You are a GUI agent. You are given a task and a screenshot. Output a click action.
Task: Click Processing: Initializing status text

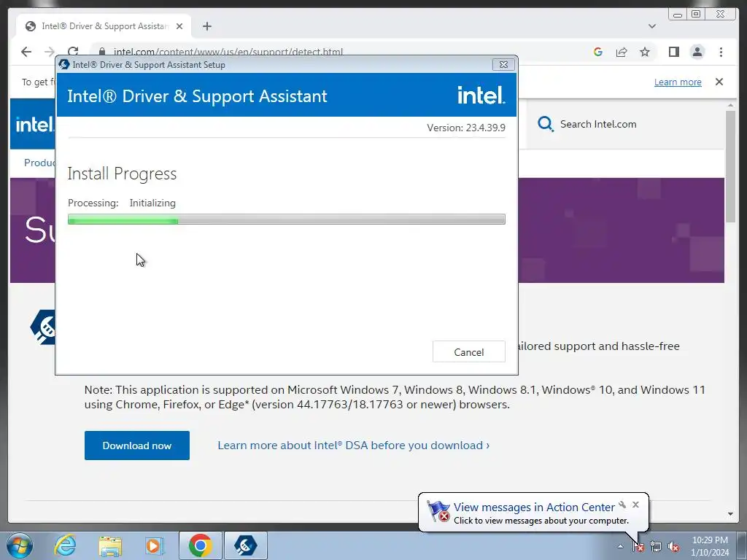pyautogui.click(x=122, y=203)
